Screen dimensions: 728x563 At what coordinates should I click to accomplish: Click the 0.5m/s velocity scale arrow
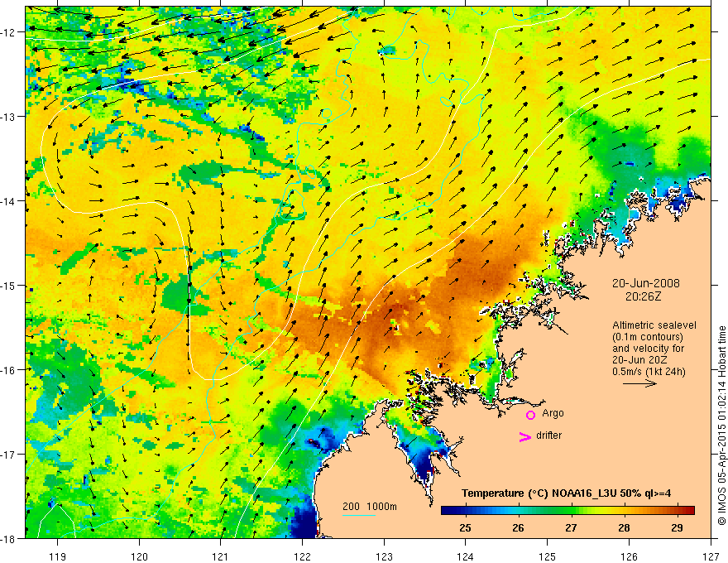point(639,383)
